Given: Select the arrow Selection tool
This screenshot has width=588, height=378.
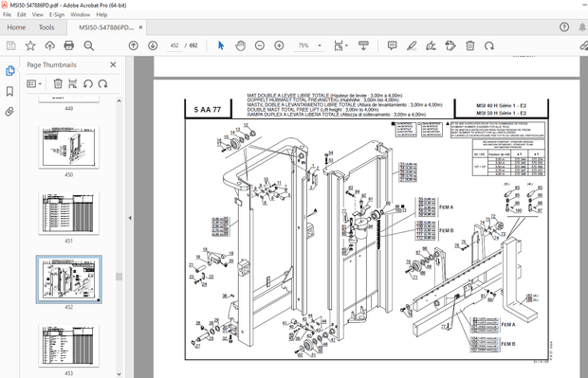Looking at the screenshot, I should (x=221, y=45).
